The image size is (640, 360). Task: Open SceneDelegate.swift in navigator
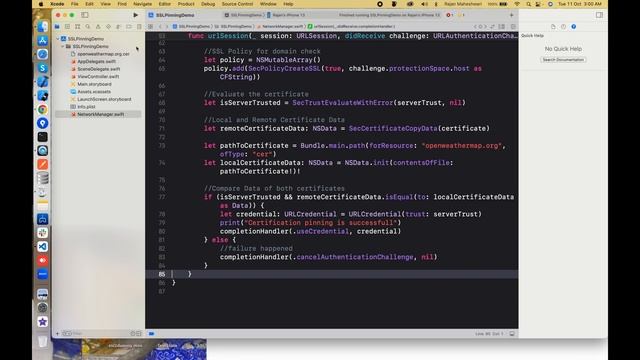pos(98,69)
